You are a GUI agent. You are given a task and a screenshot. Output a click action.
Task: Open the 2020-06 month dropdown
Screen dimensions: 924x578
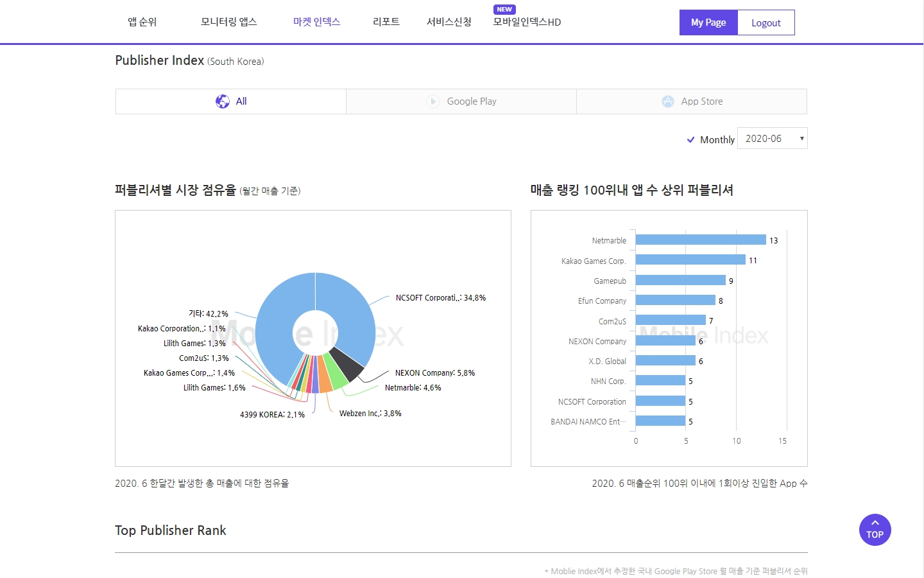point(773,138)
